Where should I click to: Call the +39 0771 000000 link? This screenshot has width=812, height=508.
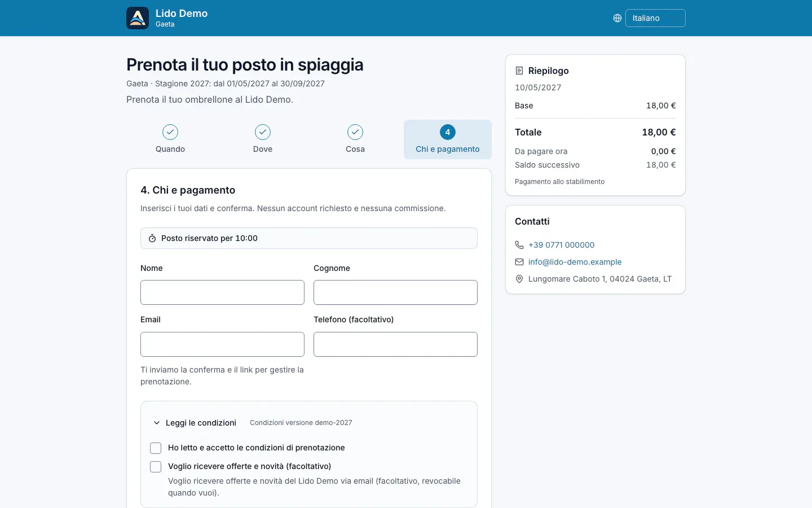(562, 245)
